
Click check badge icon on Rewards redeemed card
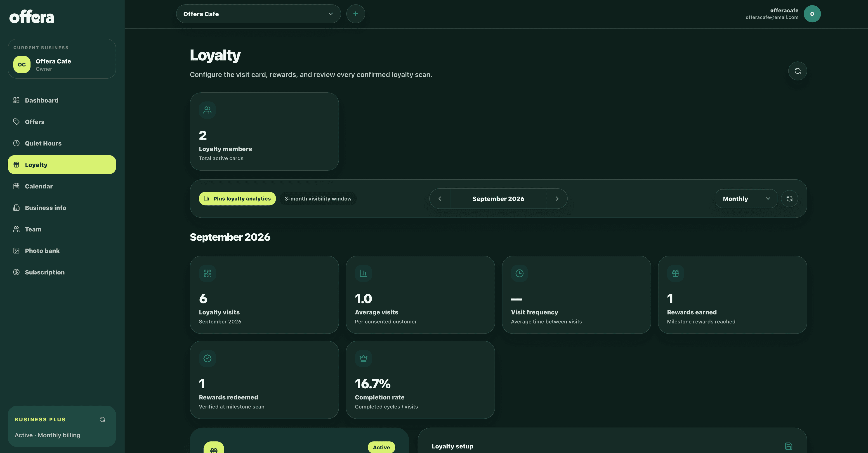207,358
